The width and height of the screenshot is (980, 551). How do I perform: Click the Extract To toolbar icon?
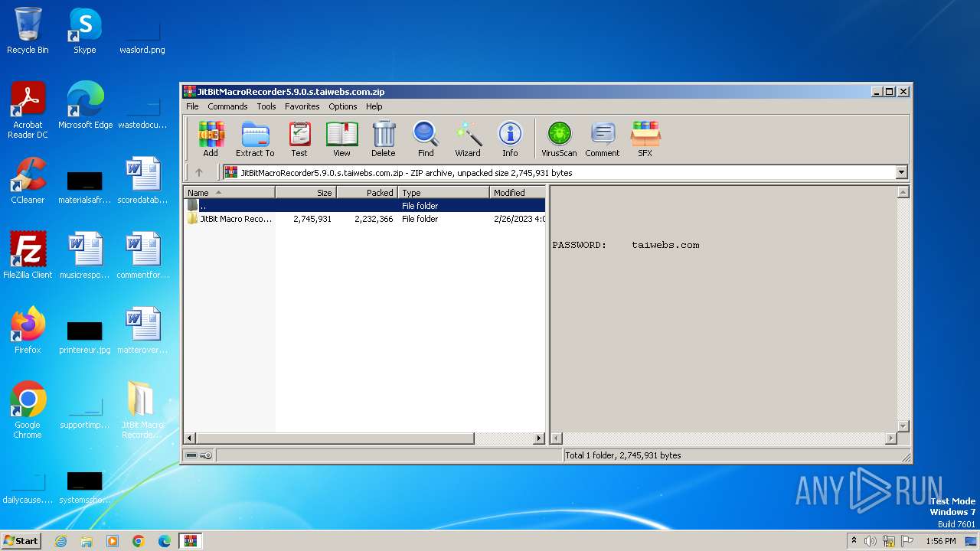[x=255, y=139]
